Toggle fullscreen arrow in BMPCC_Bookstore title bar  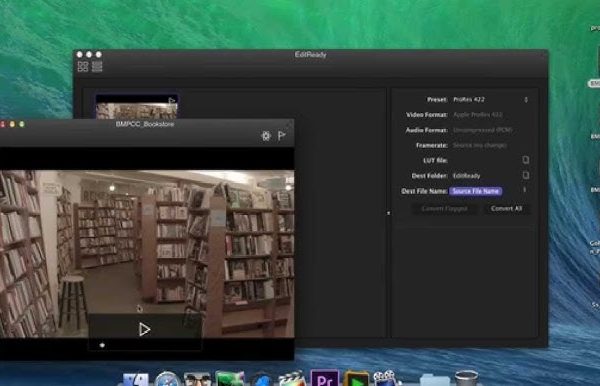pyautogui.click(x=289, y=124)
